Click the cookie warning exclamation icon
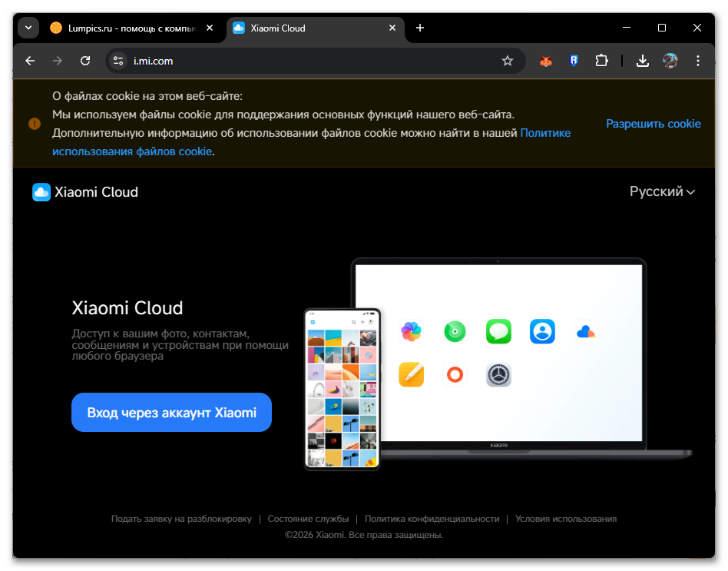This screenshot has width=728, height=571. coord(35,124)
